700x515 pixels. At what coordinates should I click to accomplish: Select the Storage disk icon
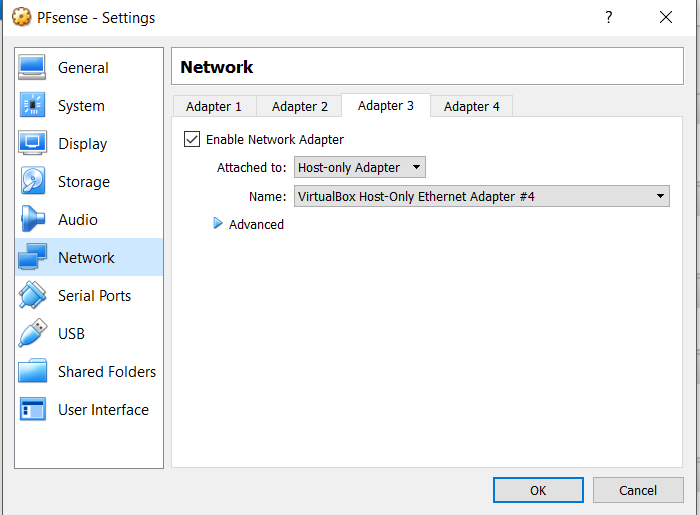(32, 181)
